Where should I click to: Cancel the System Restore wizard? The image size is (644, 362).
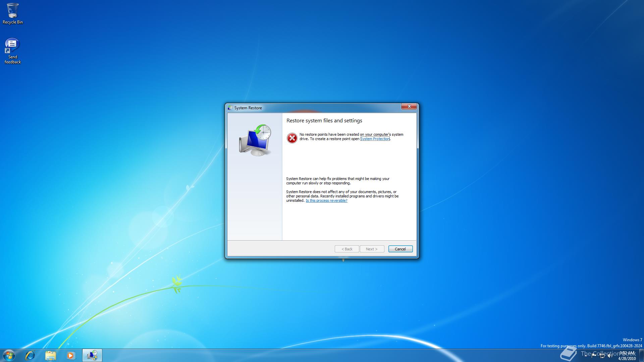tap(400, 249)
